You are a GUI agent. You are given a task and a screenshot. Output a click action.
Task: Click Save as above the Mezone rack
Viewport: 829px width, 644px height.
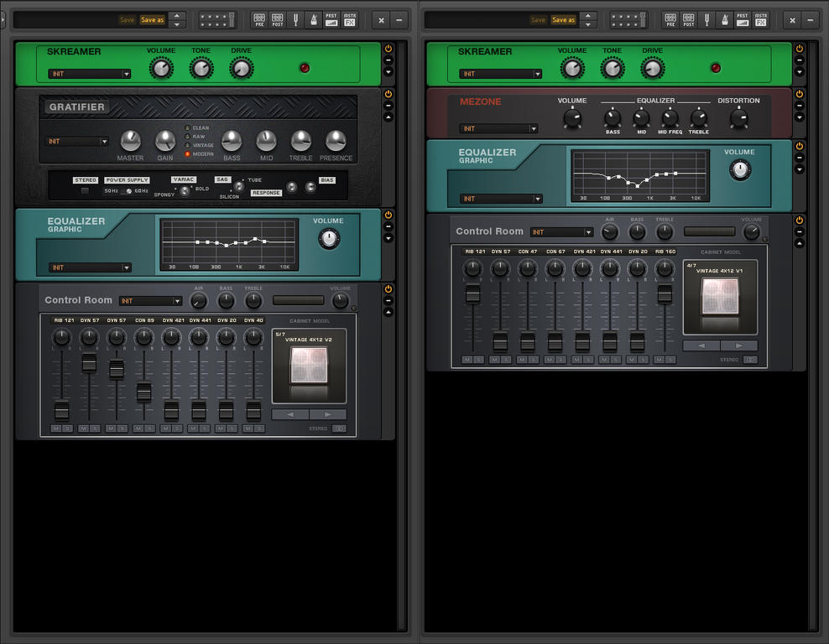[563, 20]
